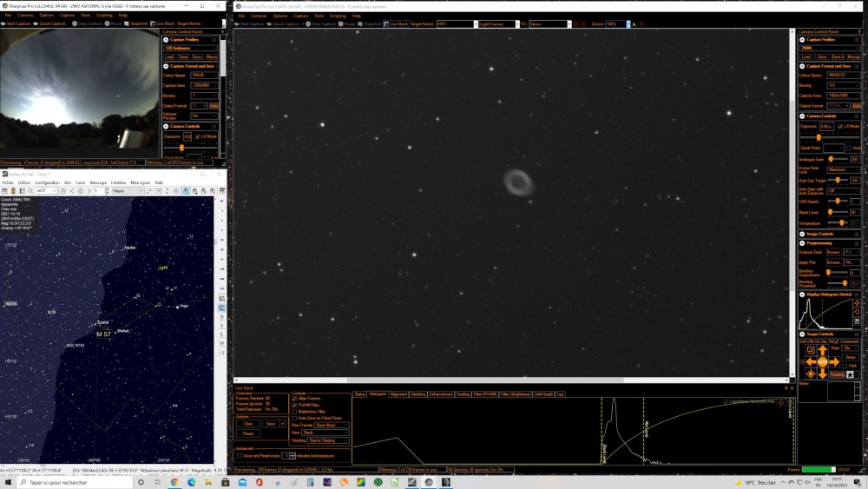This screenshot has height=489, width=868.
Task: Click next time step arrow in Cartes du Ciel
Action: click(x=89, y=191)
